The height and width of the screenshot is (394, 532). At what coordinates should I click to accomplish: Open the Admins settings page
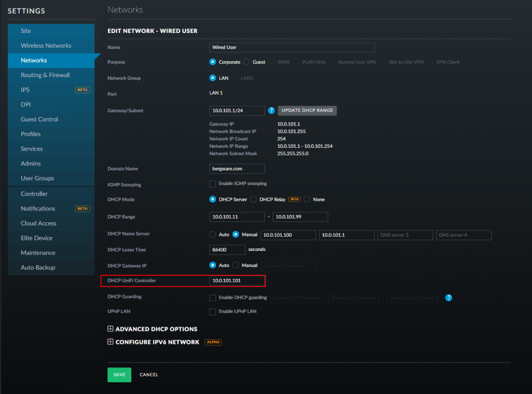point(51,163)
